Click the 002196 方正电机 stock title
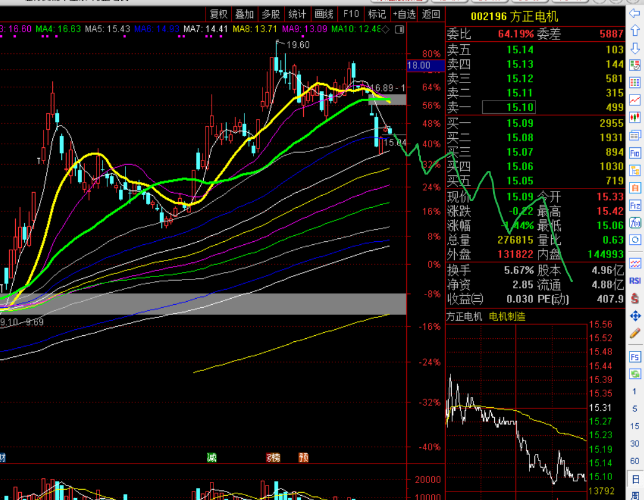The image size is (644, 500). pyautogui.click(x=514, y=16)
